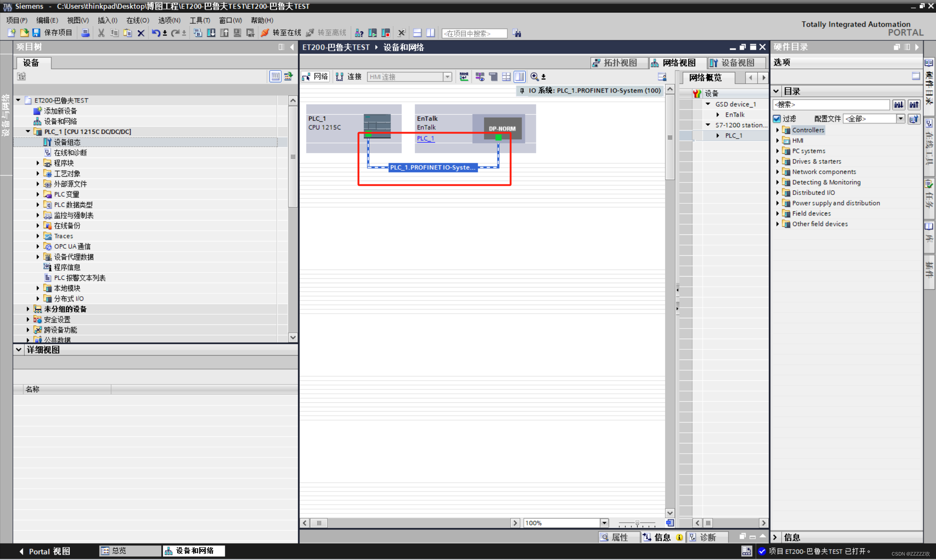Toggle 连接 connections mode button
The width and height of the screenshot is (936, 560).
coord(349,76)
